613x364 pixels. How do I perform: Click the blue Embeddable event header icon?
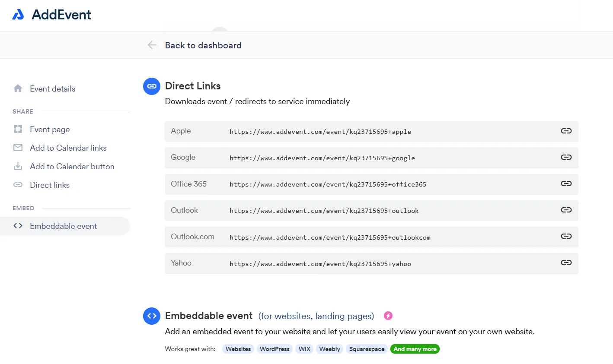pos(152,316)
